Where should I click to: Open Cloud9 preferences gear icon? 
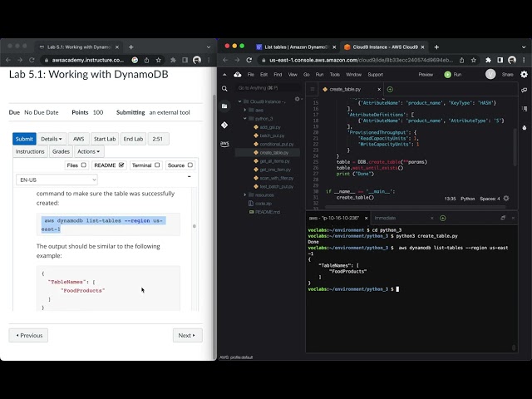pyautogui.click(x=525, y=74)
